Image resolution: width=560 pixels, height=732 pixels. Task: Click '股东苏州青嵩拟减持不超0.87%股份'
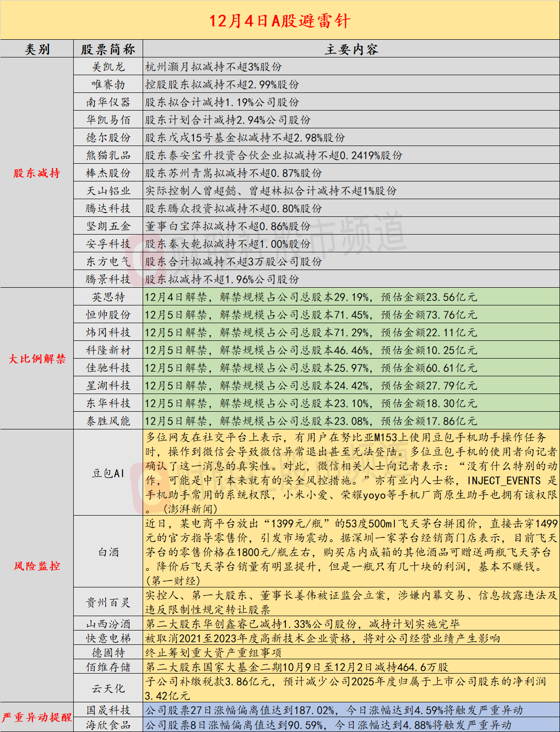click(234, 173)
